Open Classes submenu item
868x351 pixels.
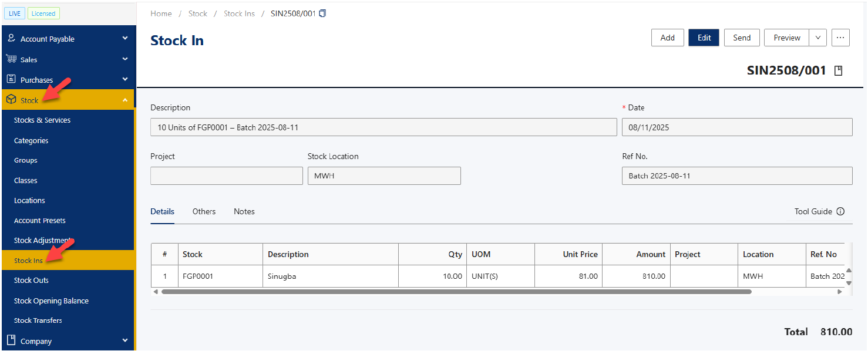[26, 180]
